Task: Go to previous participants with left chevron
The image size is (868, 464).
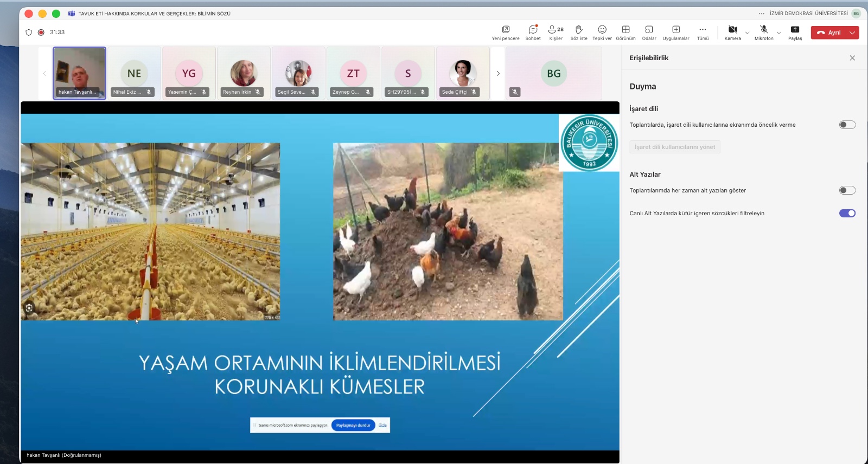Action: click(44, 73)
